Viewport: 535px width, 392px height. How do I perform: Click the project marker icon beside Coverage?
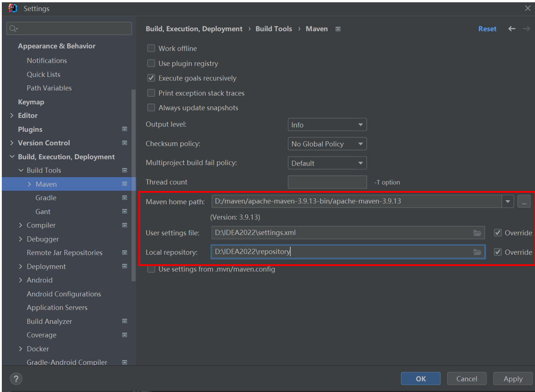tap(125, 335)
